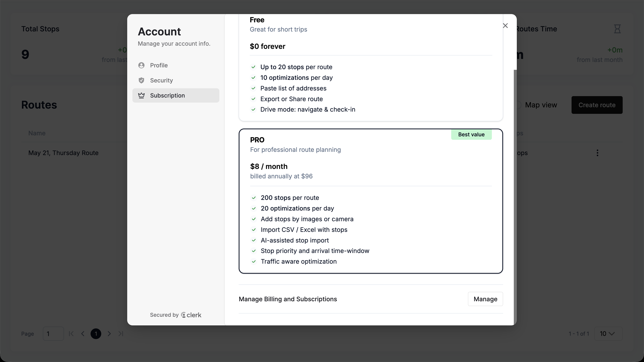The image size is (644, 362).
Task: Click '$0 forever' price text
Action: coord(267,46)
